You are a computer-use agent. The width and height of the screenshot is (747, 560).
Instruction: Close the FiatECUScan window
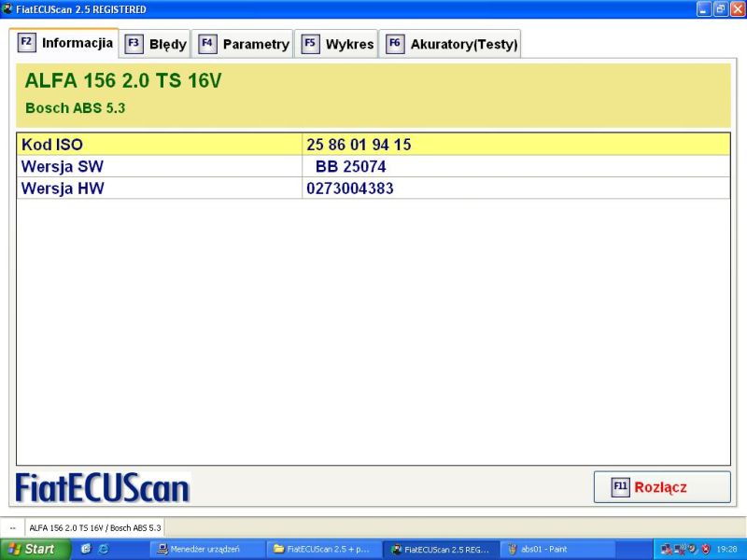tap(738, 8)
